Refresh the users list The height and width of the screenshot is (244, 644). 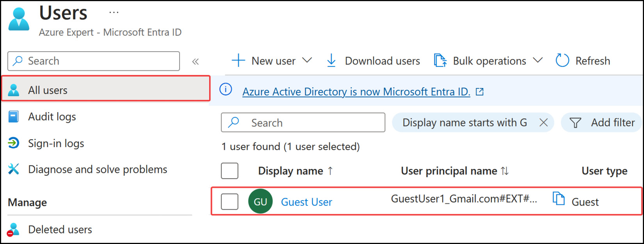pos(592,61)
